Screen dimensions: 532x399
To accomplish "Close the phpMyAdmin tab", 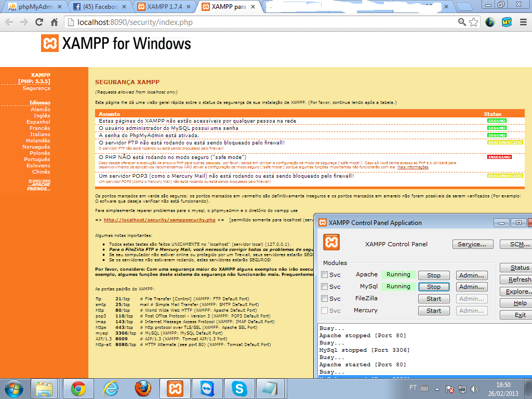I will [x=60, y=7].
